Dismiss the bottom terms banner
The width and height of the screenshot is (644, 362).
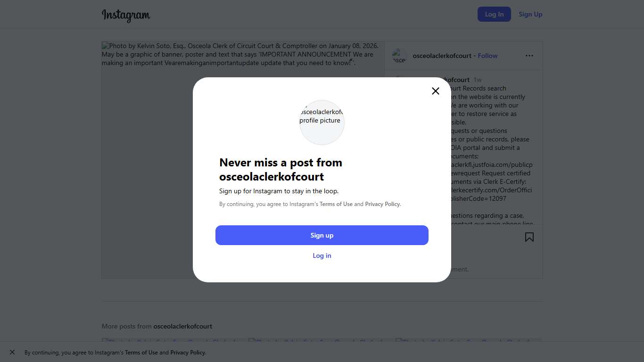[x=12, y=352]
